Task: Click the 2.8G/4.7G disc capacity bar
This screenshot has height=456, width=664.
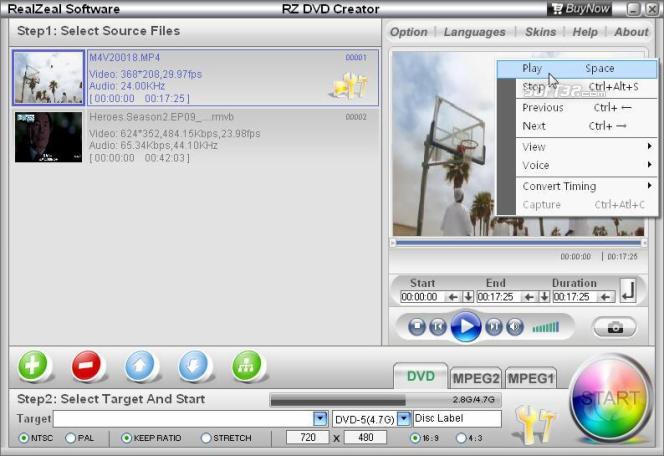Action: point(385,400)
